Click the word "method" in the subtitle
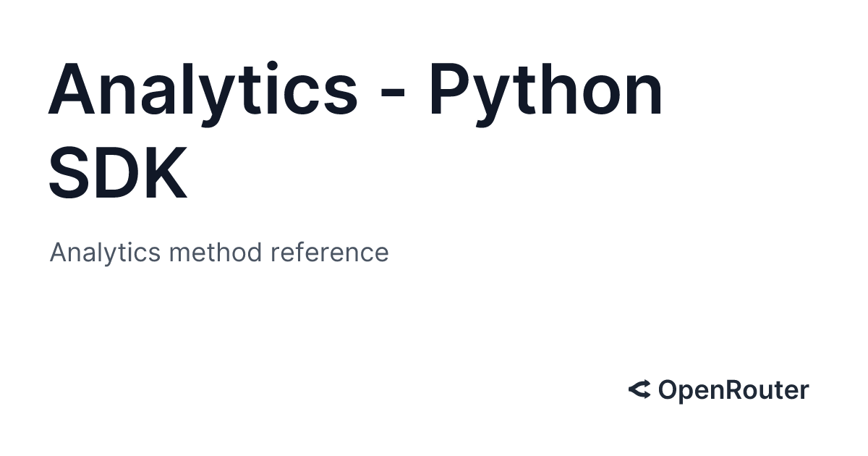This screenshot has height=456, width=868. [x=216, y=253]
